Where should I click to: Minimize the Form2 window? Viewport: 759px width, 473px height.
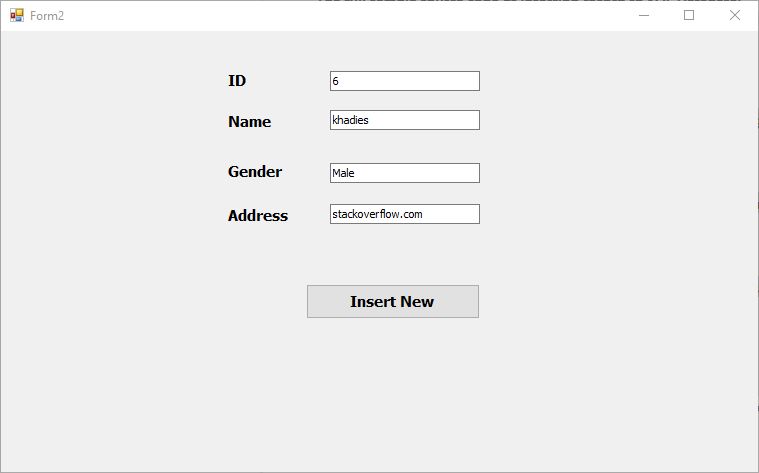click(644, 15)
